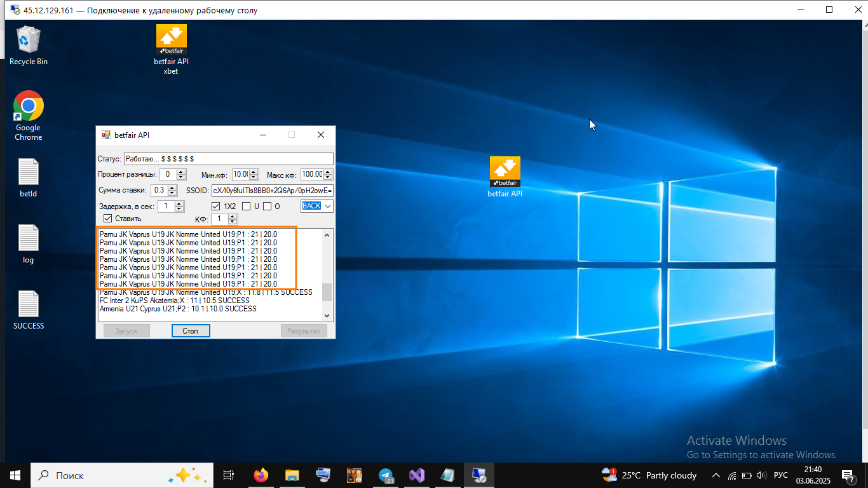Select the Google Chrome desktop shortcut
Image resolution: width=868 pixels, height=488 pixels.
28,116
